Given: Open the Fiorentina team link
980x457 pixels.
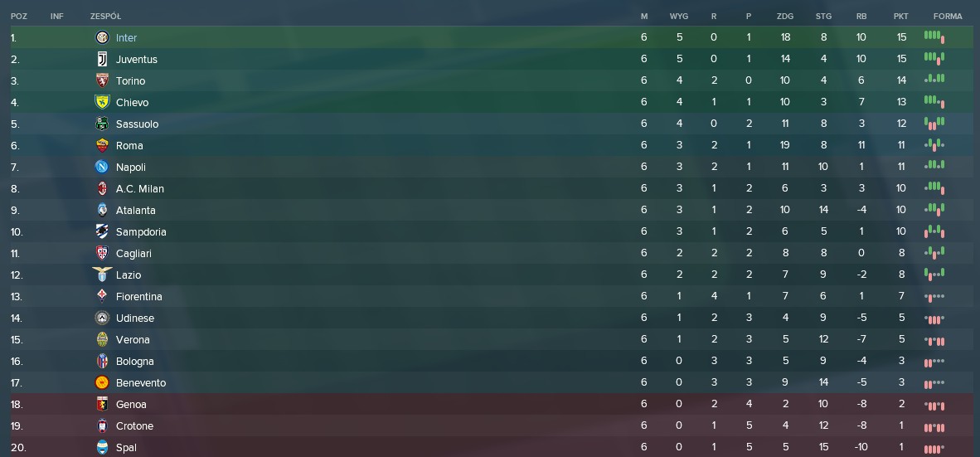Looking at the screenshot, I should [x=138, y=296].
